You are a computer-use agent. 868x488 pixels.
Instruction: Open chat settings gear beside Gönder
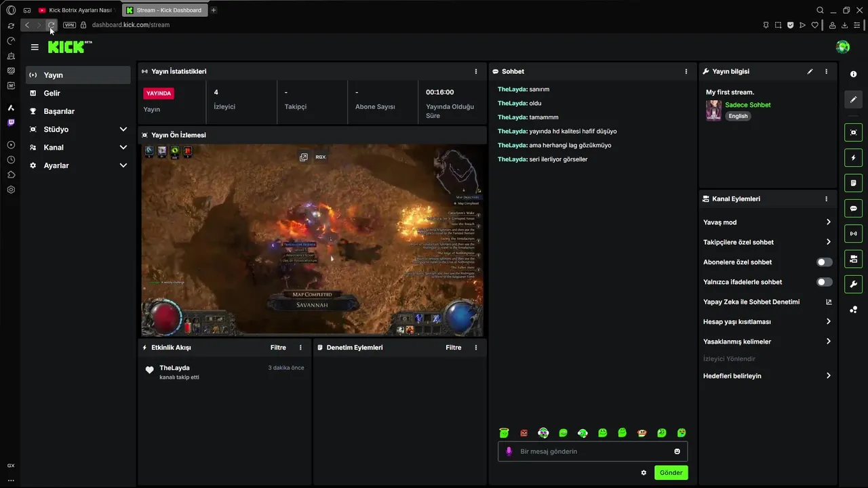(x=644, y=472)
